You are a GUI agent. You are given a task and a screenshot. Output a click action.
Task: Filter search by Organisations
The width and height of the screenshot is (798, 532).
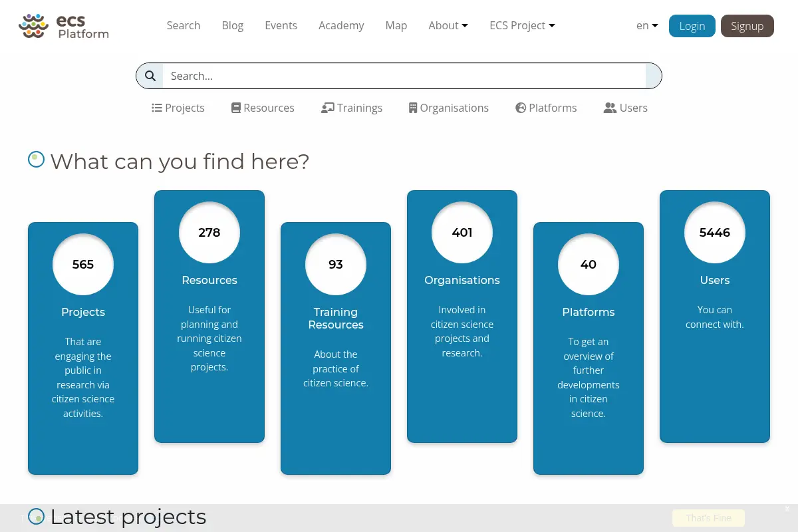[449, 108]
